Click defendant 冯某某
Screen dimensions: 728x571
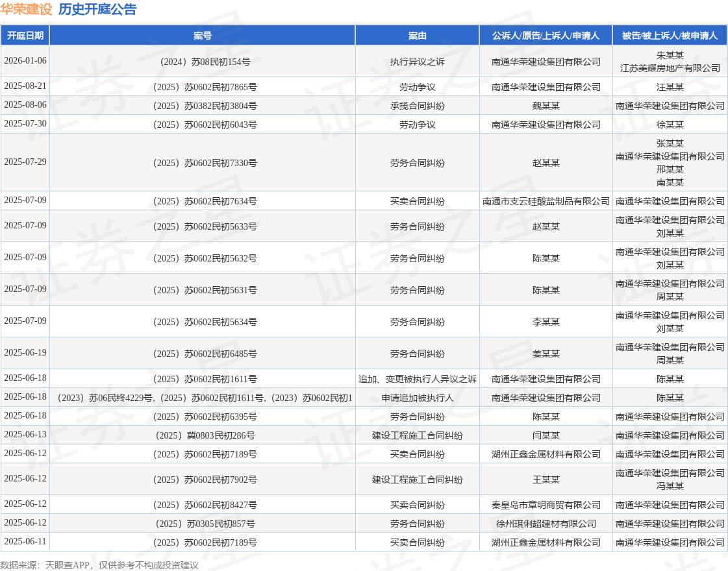click(670, 487)
